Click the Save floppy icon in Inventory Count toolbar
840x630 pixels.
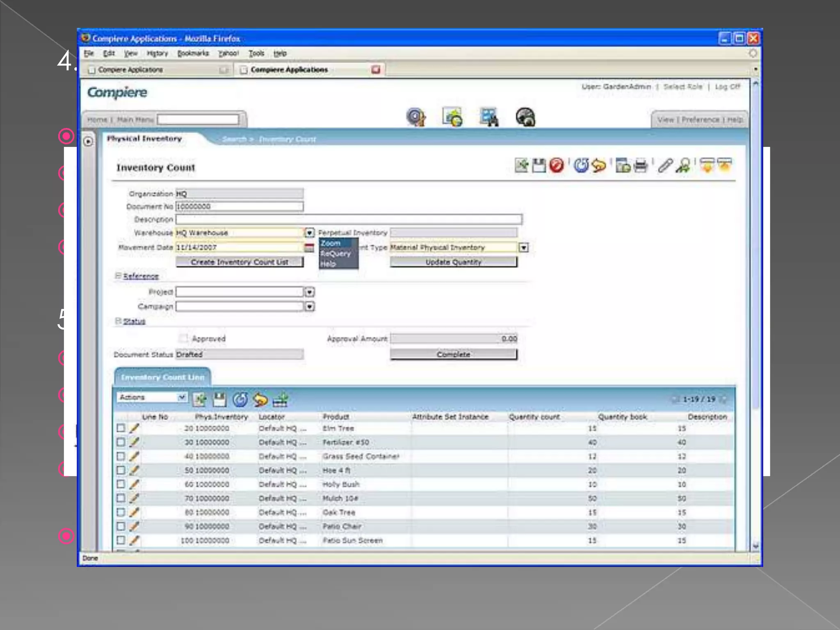click(x=539, y=166)
